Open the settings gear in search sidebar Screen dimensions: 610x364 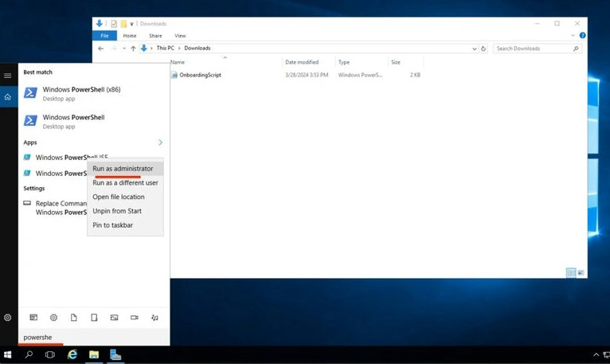pyautogui.click(x=7, y=318)
